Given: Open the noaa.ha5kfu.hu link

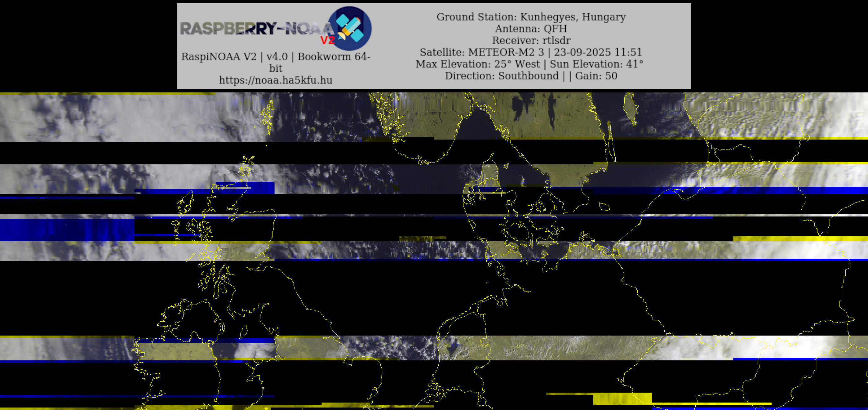Looking at the screenshot, I should [x=275, y=80].
